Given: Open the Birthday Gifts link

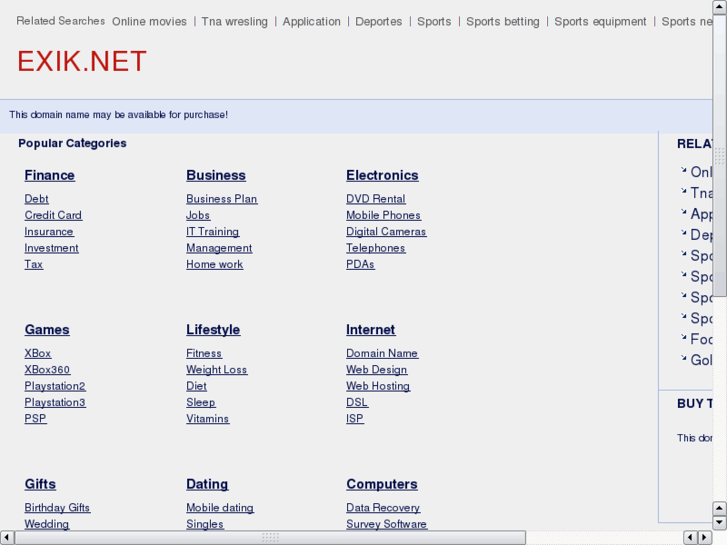Looking at the screenshot, I should pyautogui.click(x=57, y=508).
